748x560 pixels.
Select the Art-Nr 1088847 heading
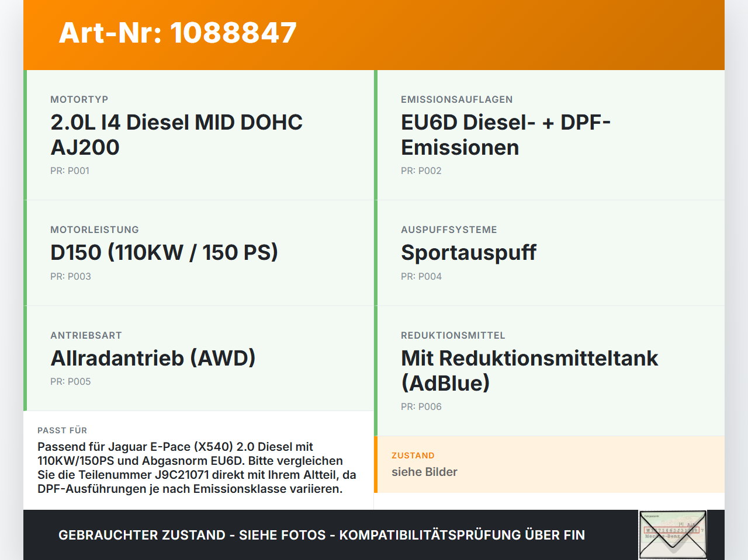(x=178, y=33)
